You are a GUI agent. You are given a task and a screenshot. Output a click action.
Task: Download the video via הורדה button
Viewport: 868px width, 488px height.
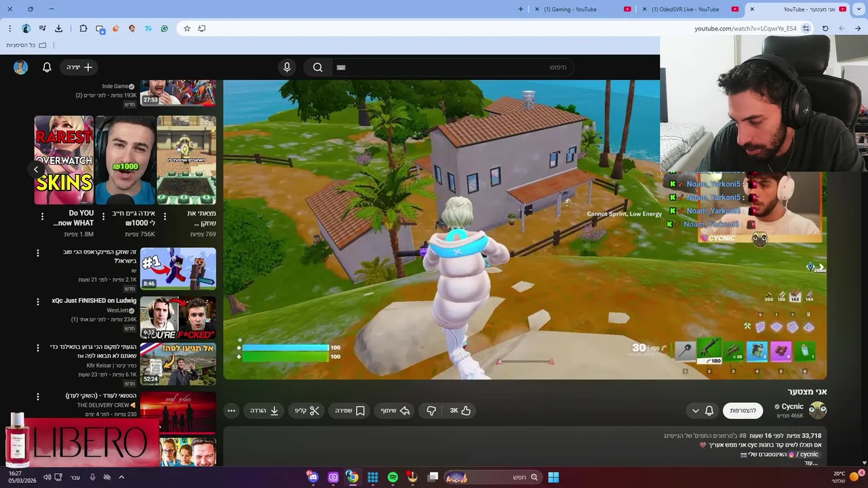coord(264,411)
